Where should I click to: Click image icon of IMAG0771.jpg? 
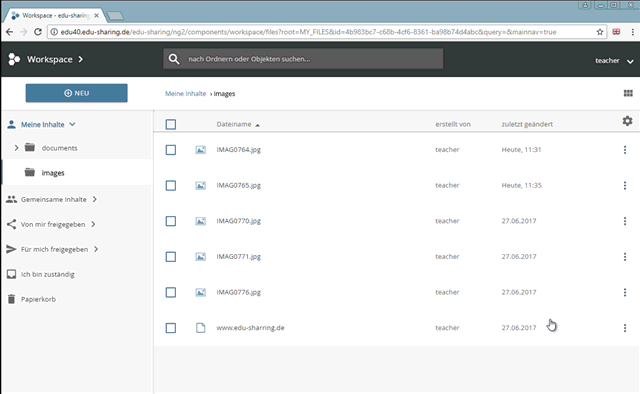pyautogui.click(x=200, y=256)
